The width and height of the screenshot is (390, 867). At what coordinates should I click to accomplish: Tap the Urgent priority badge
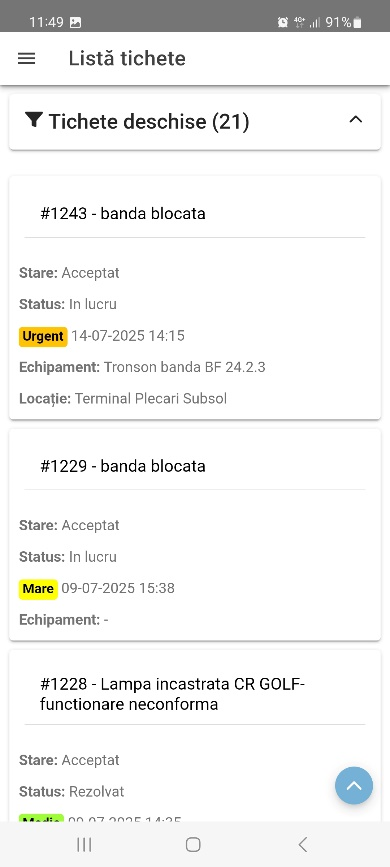[43, 336]
